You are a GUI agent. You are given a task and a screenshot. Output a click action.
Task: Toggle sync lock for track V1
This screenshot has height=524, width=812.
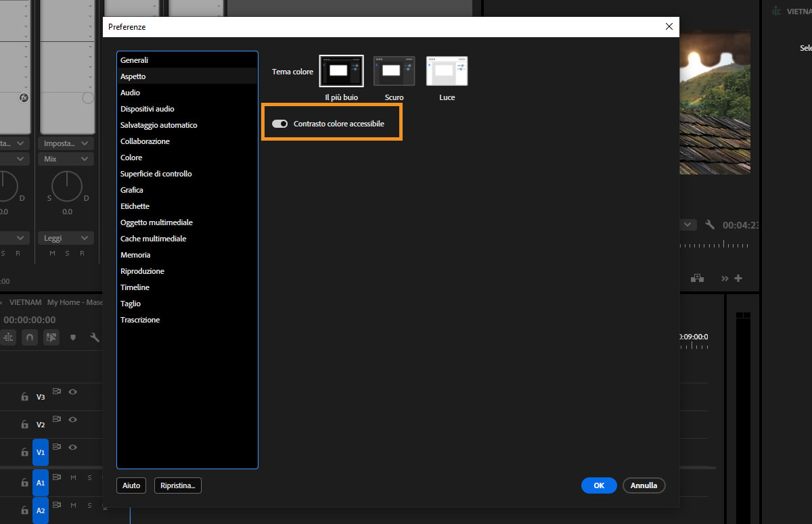pyautogui.click(x=57, y=447)
